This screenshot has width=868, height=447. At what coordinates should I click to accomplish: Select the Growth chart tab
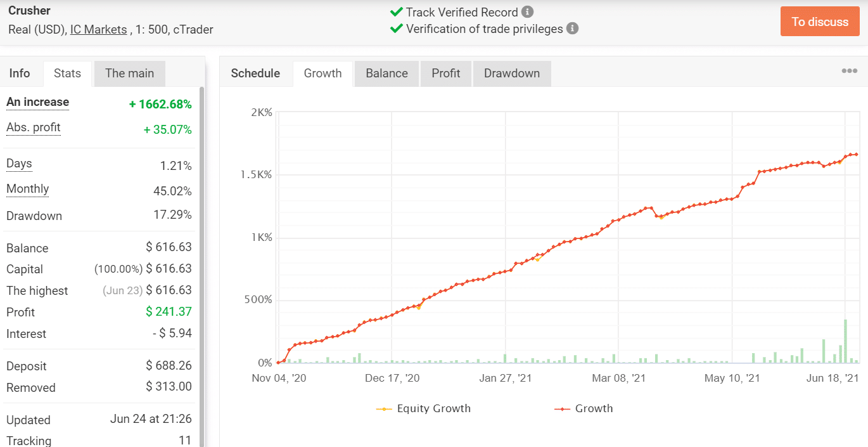[x=322, y=74]
